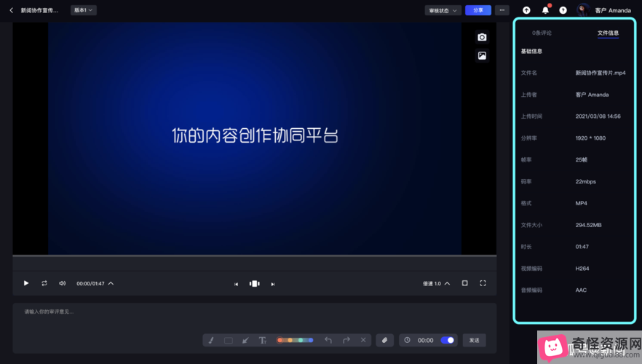This screenshot has width=642, height=364.
Task: Toggle loop playback
Action: (44, 283)
